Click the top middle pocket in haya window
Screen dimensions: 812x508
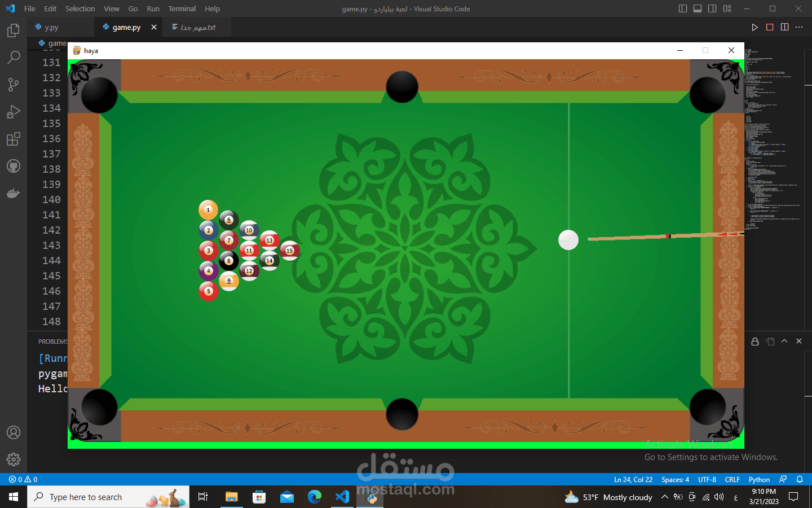point(402,86)
